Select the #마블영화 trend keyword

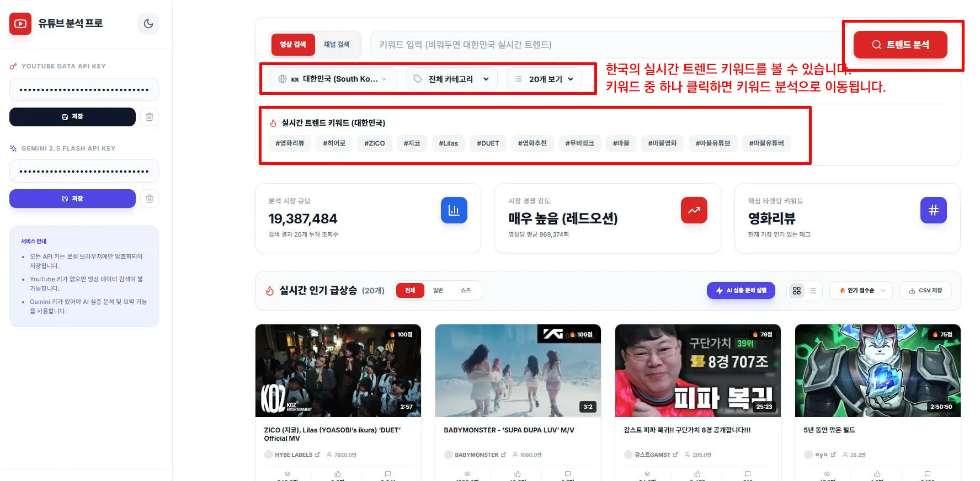click(x=663, y=143)
